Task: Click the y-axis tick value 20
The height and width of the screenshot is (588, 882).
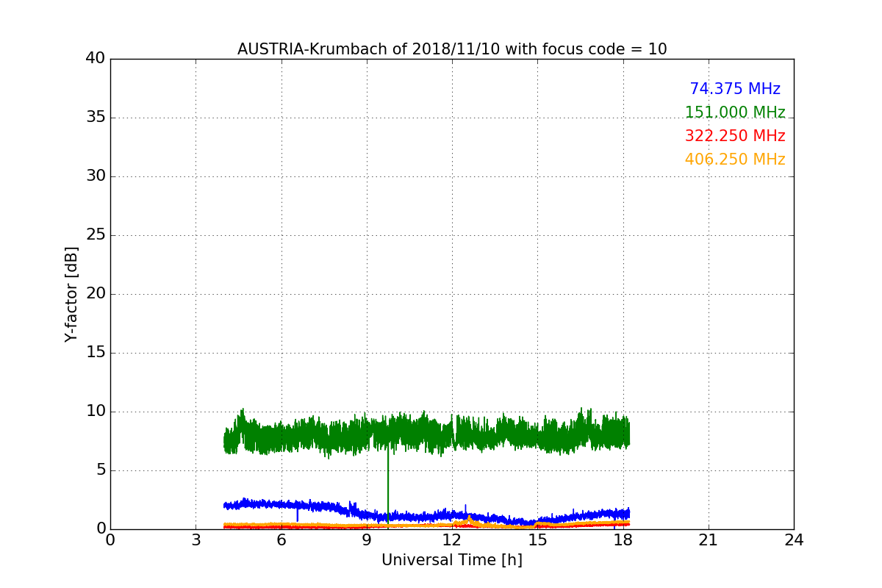Action: pyautogui.click(x=96, y=294)
